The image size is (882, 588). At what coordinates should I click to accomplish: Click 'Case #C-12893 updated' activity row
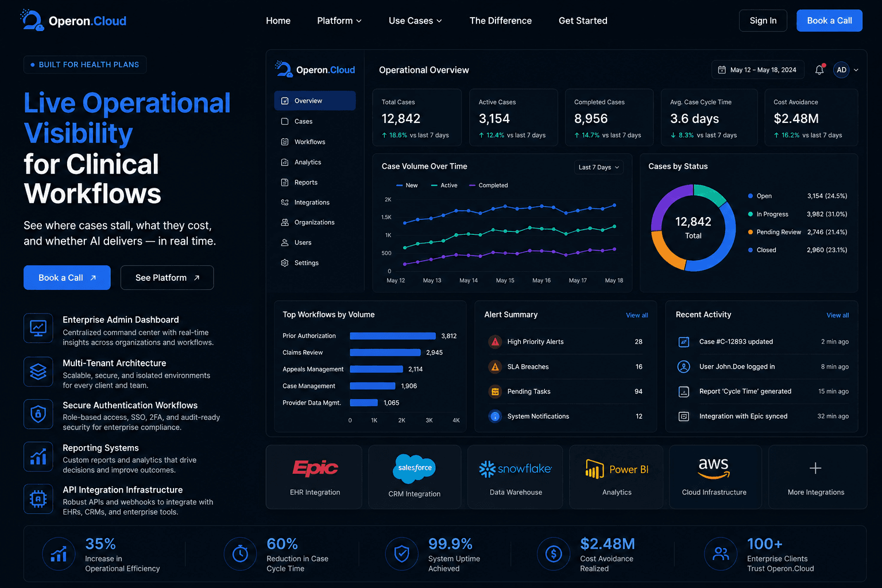[x=763, y=342]
